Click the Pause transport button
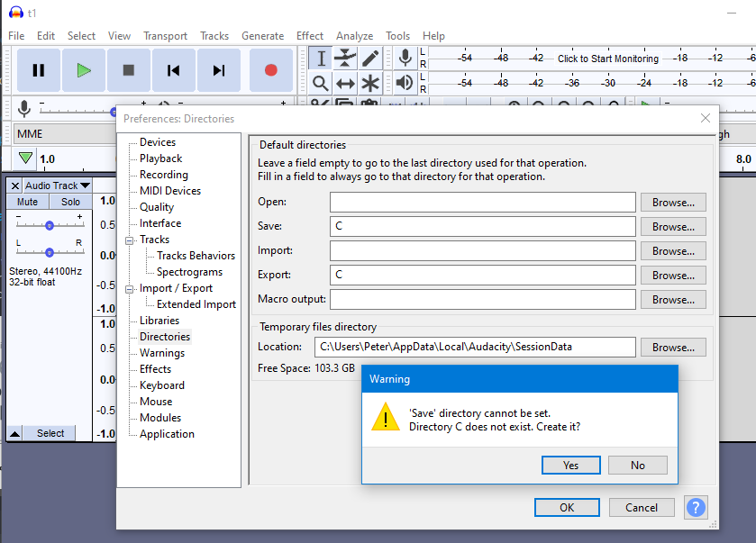The image size is (756, 543). (39, 70)
